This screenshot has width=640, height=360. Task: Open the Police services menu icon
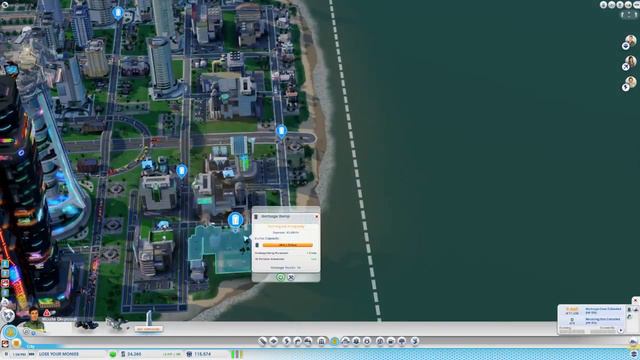[367, 341]
